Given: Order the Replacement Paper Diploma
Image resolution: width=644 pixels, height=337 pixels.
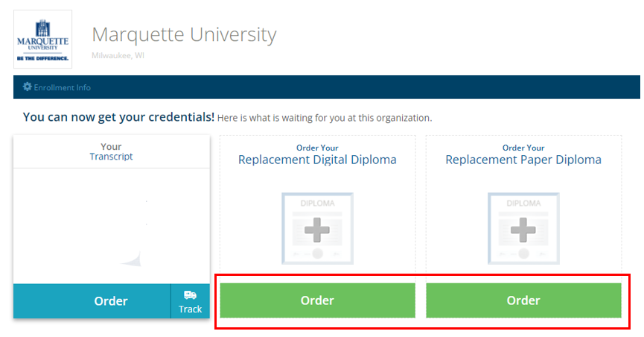Looking at the screenshot, I should pyautogui.click(x=523, y=300).
